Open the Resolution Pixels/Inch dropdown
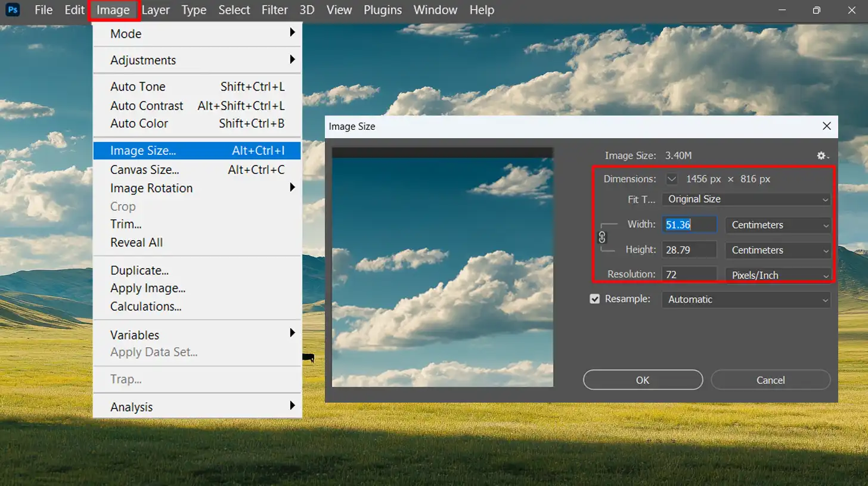 (x=777, y=275)
